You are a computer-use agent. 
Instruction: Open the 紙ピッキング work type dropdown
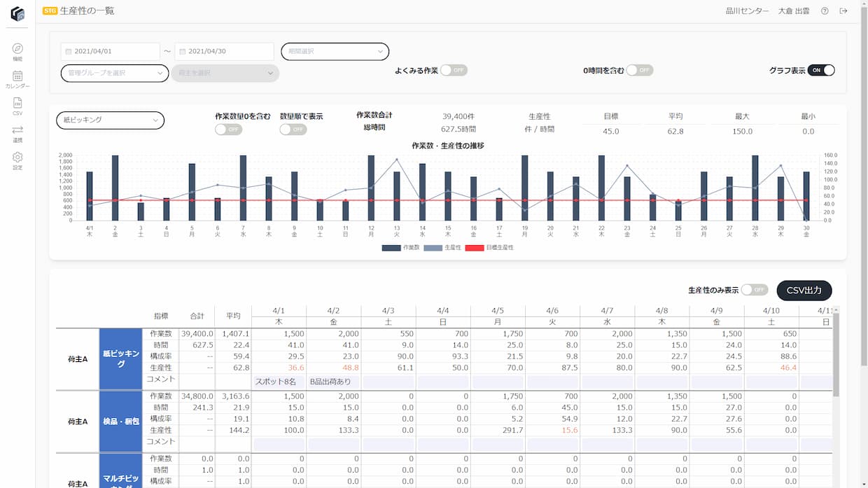coord(110,120)
